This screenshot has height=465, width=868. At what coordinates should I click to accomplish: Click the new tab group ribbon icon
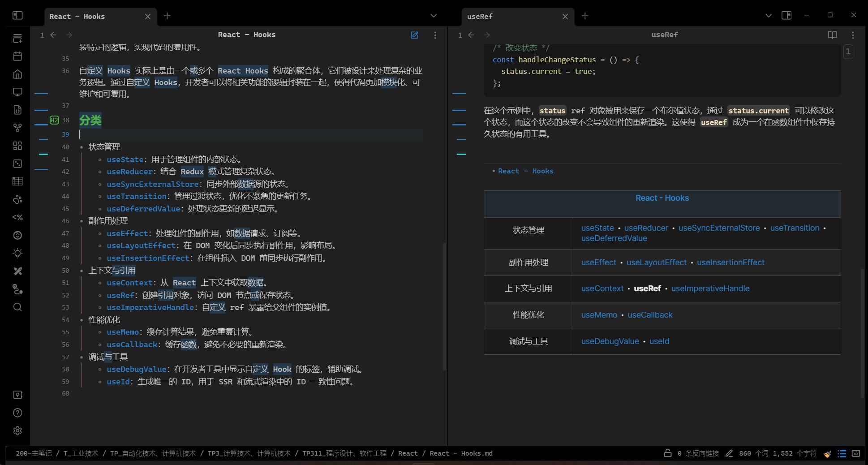(x=17, y=39)
